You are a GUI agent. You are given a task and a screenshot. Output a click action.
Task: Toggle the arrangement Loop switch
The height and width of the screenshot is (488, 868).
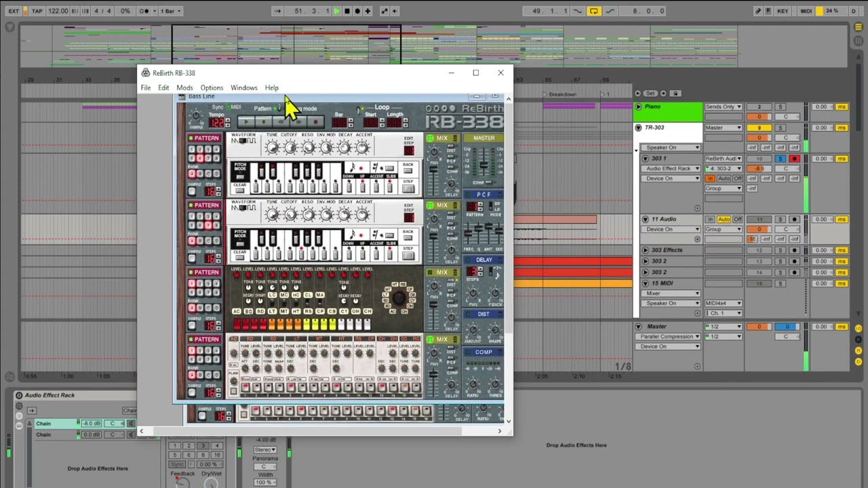593,11
